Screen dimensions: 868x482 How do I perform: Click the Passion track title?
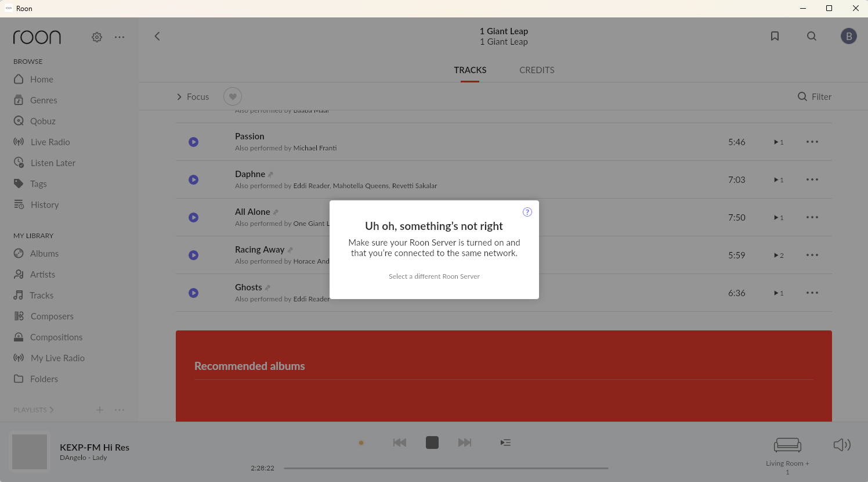(249, 136)
